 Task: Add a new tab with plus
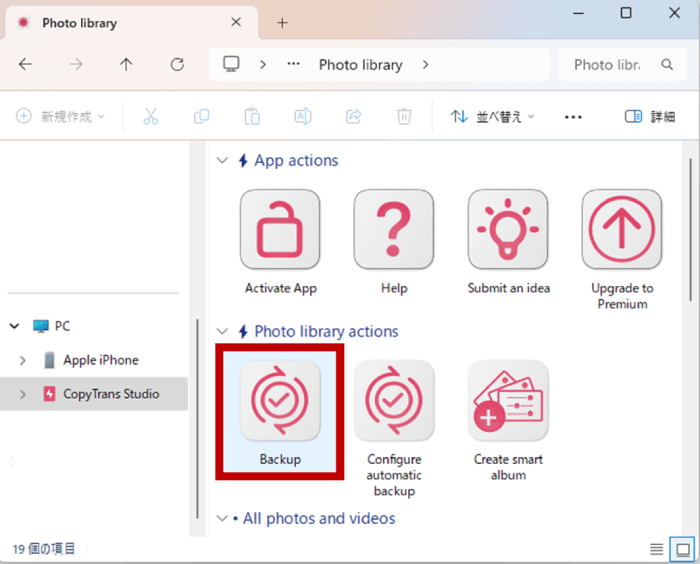[282, 23]
